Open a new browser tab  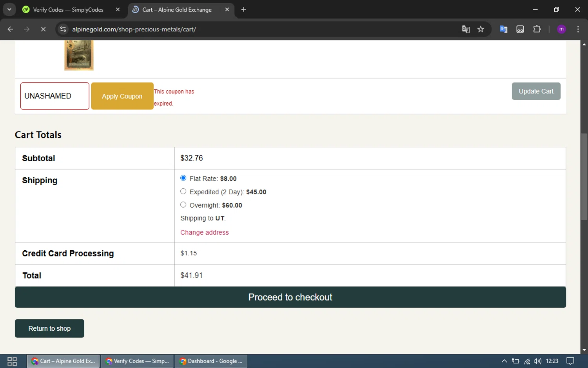[243, 9]
